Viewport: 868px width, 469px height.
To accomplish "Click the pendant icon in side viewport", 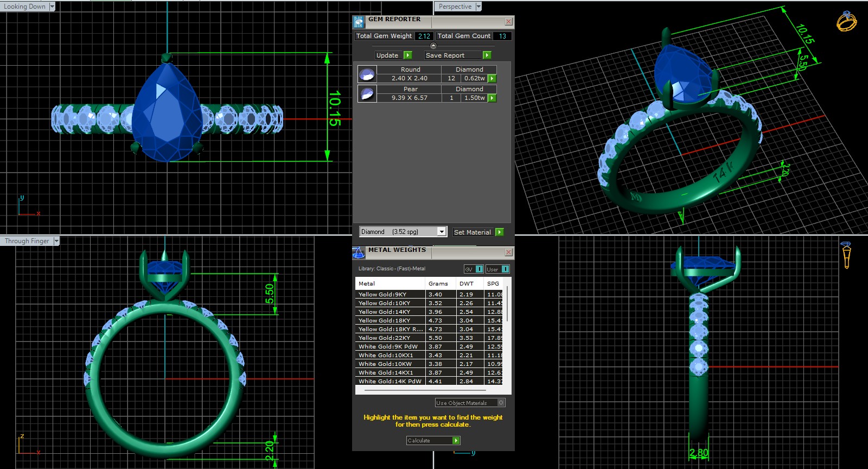I will (846, 255).
